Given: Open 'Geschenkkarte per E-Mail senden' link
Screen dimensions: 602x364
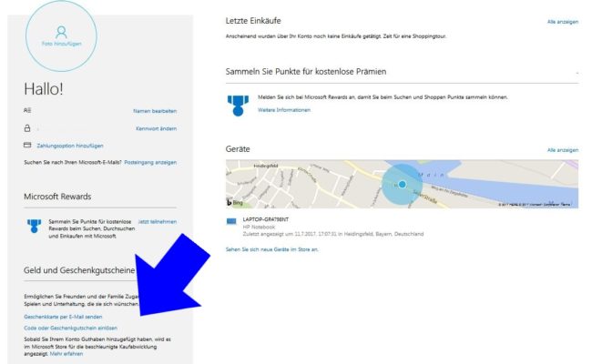Looking at the screenshot, I should 63,317.
